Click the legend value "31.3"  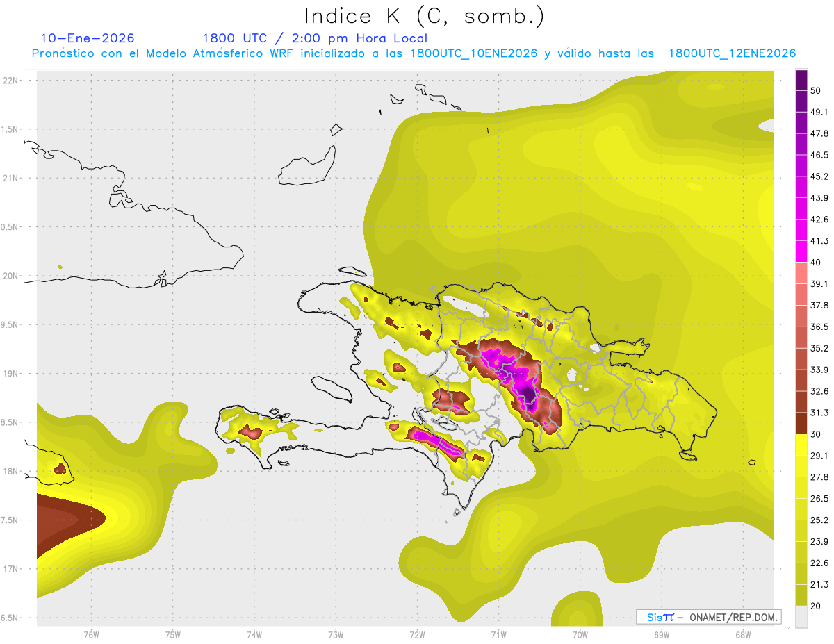(x=819, y=413)
